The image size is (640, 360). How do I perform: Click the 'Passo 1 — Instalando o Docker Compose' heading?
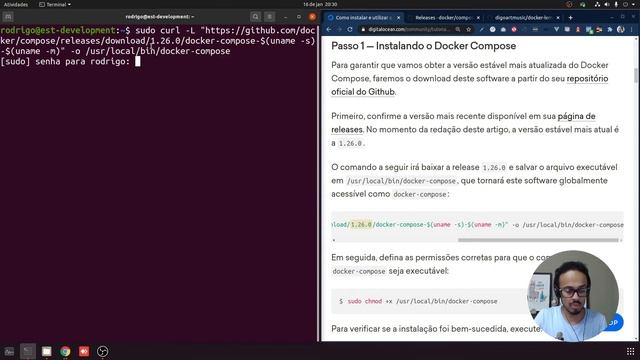click(x=423, y=46)
